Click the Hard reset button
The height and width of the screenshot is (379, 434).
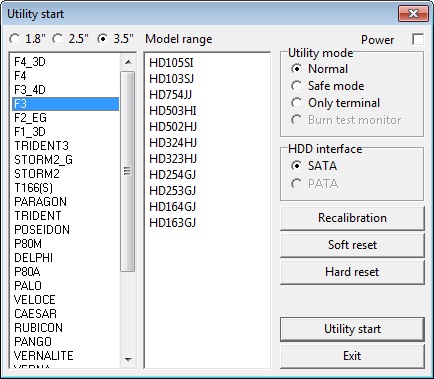coord(352,272)
